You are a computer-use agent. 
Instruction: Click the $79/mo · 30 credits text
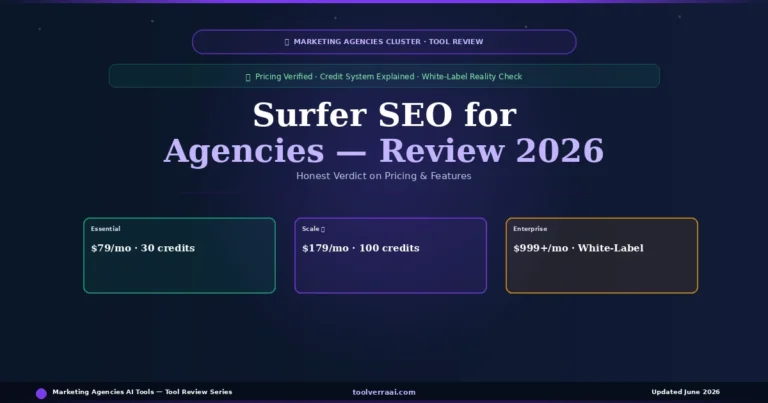tap(143, 248)
